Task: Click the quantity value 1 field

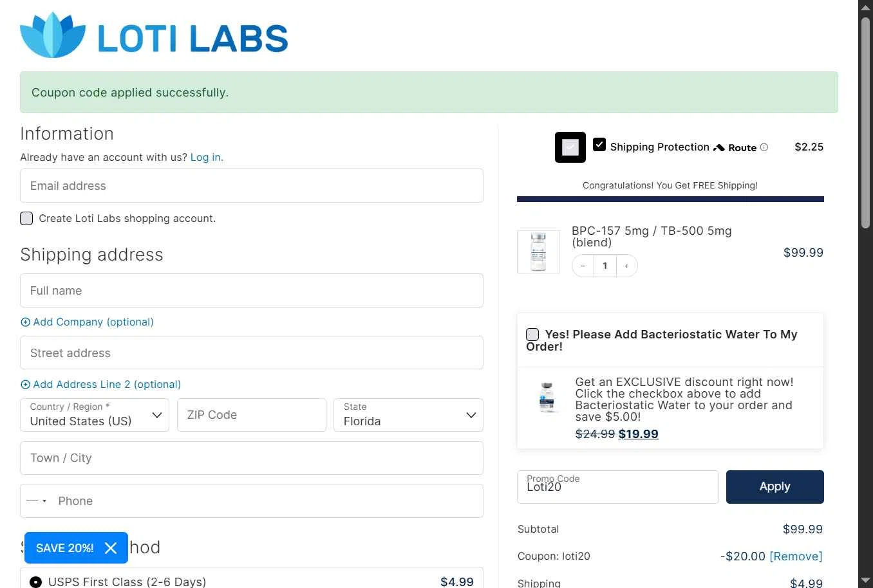Action: coord(605,266)
